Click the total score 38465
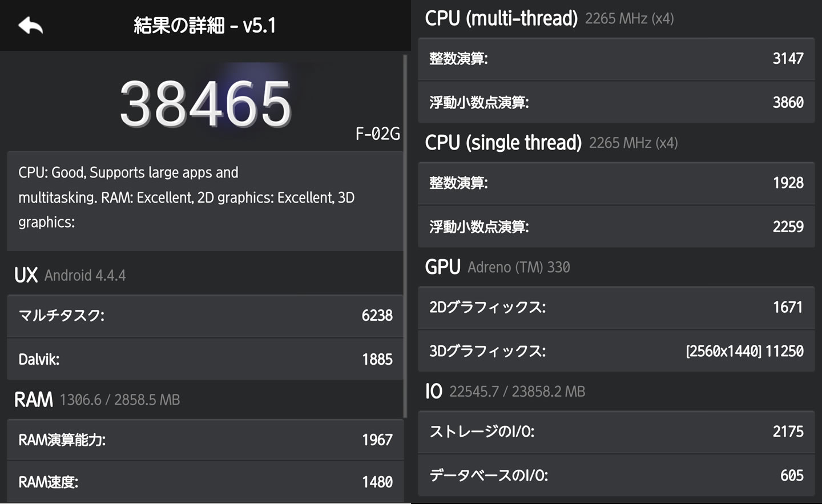 pyautogui.click(x=205, y=104)
